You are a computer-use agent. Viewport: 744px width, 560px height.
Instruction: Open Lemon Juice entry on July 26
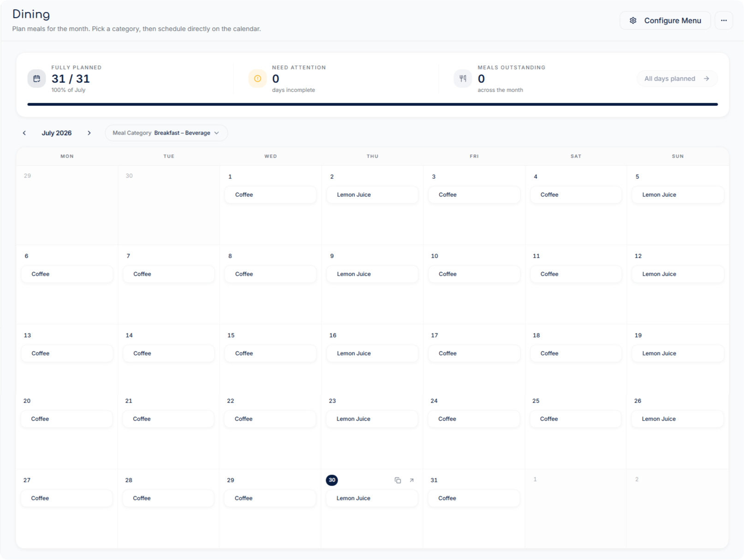pyautogui.click(x=677, y=419)
